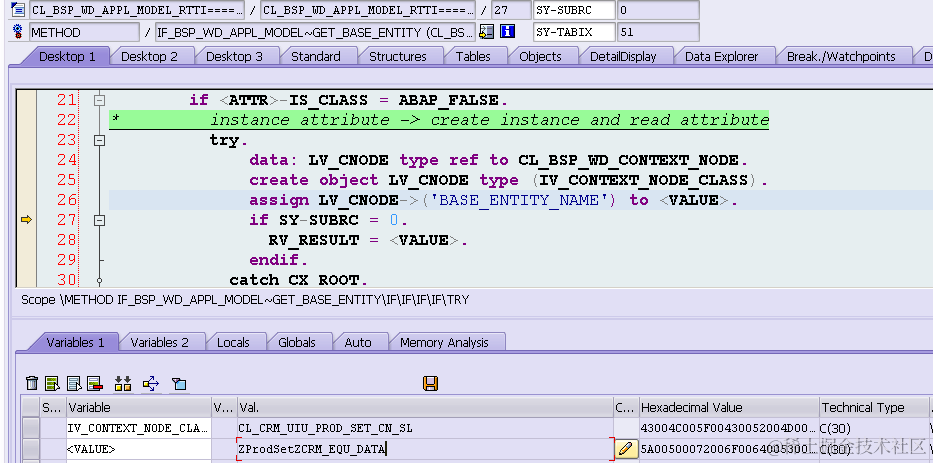The image size is (933, 463).
Task: Click the blue info icon in header
Action: [507, 32]
